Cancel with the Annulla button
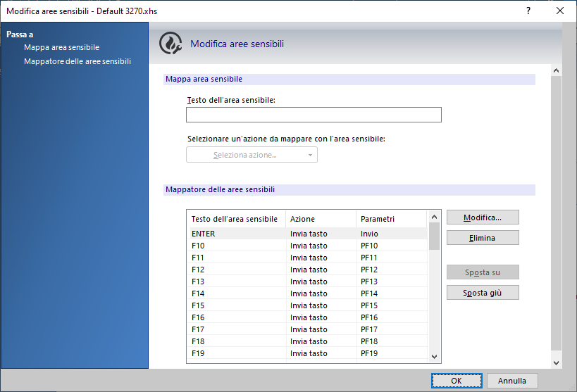Viewport: 577px width, 392px height. [512, 381]
